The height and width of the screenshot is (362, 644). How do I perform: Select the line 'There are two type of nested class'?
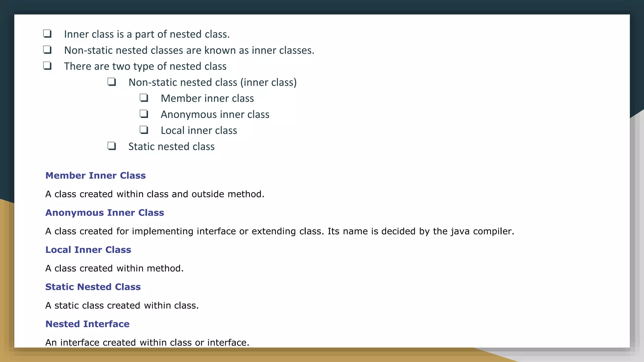tap(145, 66)
